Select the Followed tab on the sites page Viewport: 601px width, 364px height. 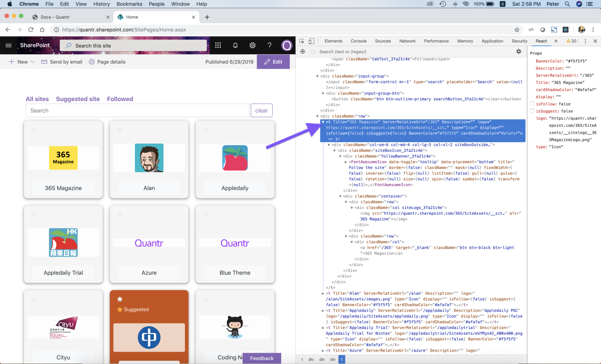click(120, 99)
